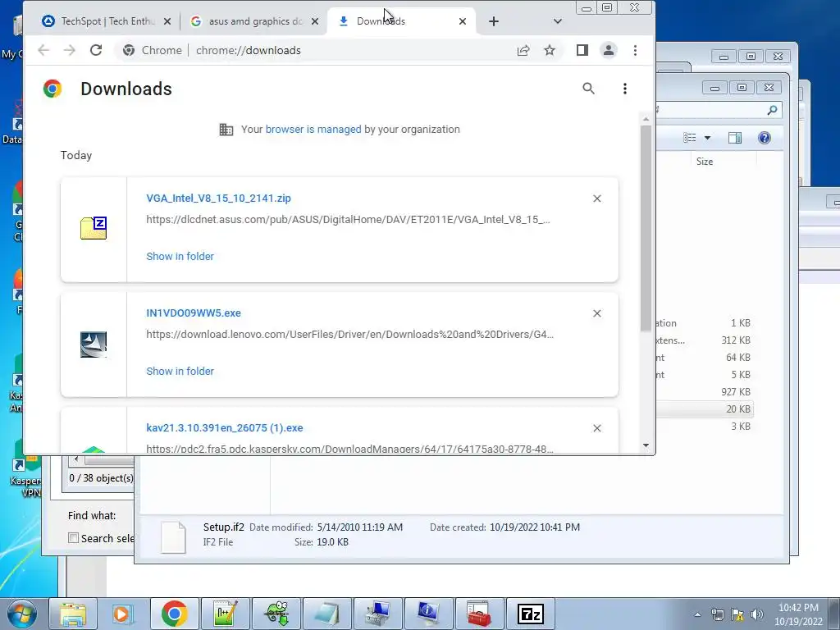Remove IN1VDO09WW5.exe from the list
The width and height of the screenshot is (840, 630).
tap(597, 313)
